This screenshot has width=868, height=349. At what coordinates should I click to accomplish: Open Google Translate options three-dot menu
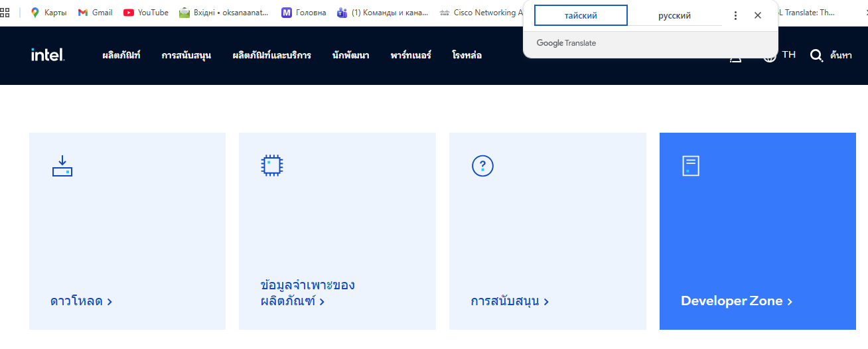[735, 15]
